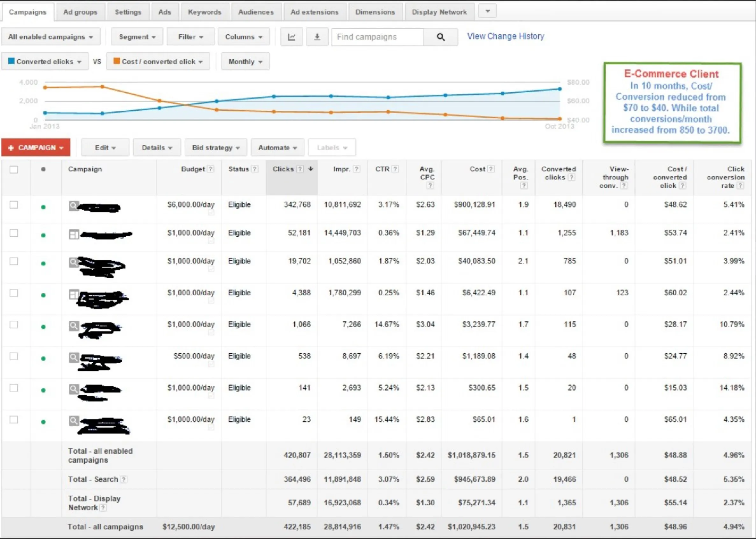The image size is (756, 539).
Task: Switch to the Ad groups tab
Action: [80, 12]
